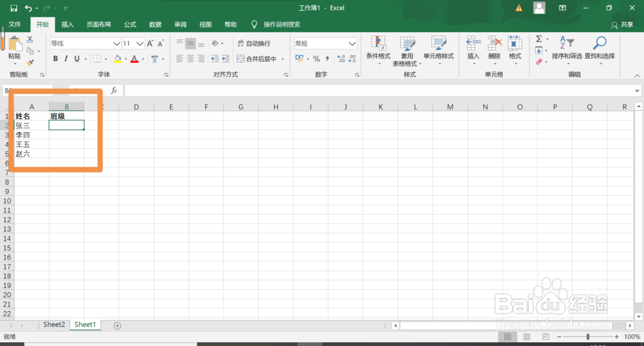Click the AutoSum sigma icon
Viewport: 644px width, 346px height.
tap(539, 39)
